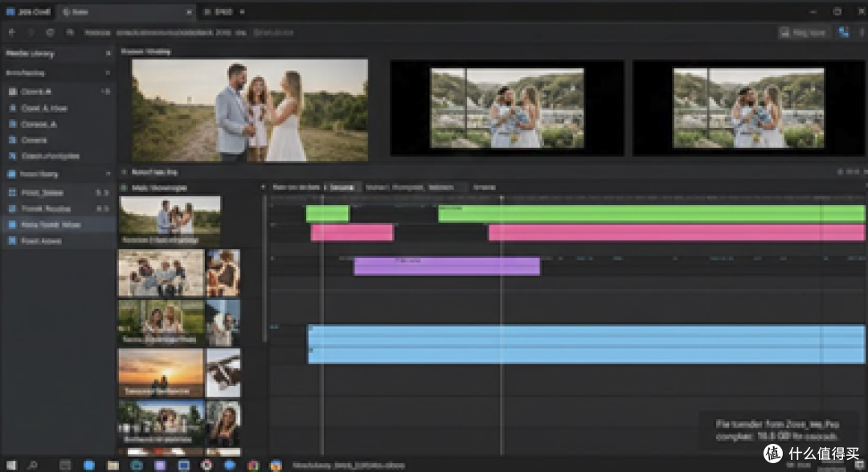Click the middle preview monitor with black bars
Screen dimensions: 868x472
tap(507, 108)
